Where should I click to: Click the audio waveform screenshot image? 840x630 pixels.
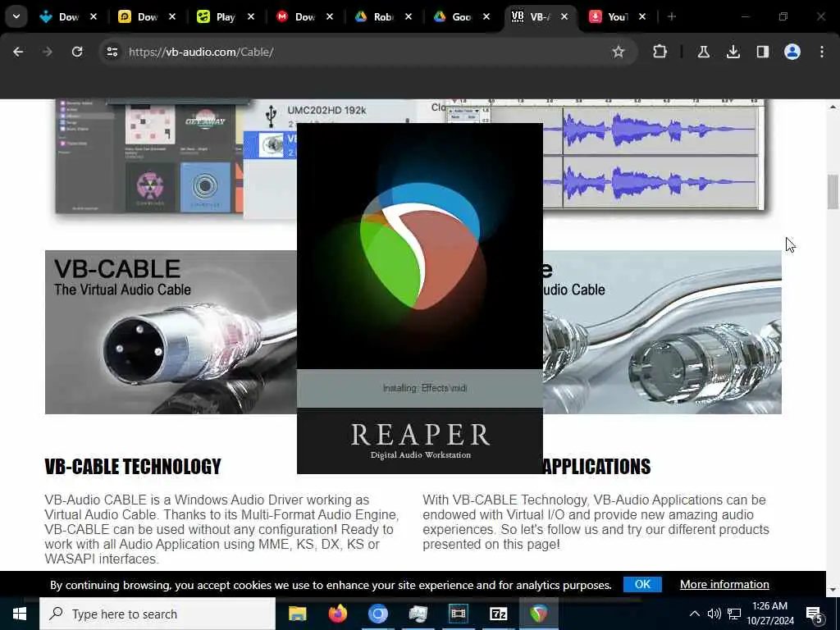point(654,155)
